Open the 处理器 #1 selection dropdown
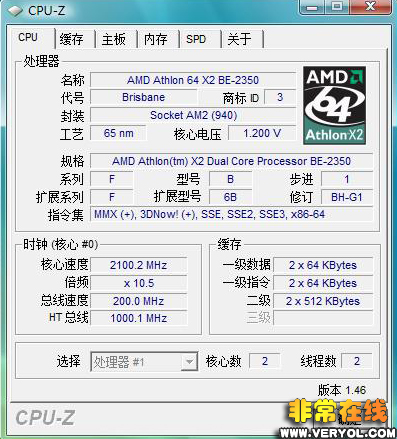Screen dimensions: 397x439 click(144, 362)
